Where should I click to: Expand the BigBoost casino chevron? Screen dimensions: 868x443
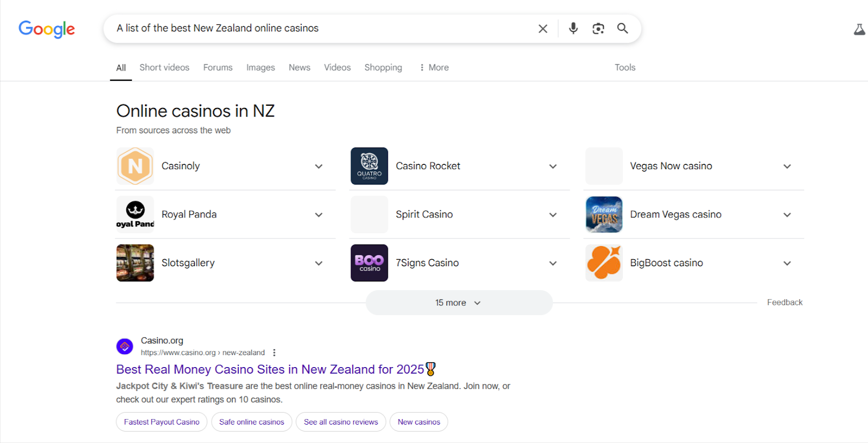pos(787,264)
